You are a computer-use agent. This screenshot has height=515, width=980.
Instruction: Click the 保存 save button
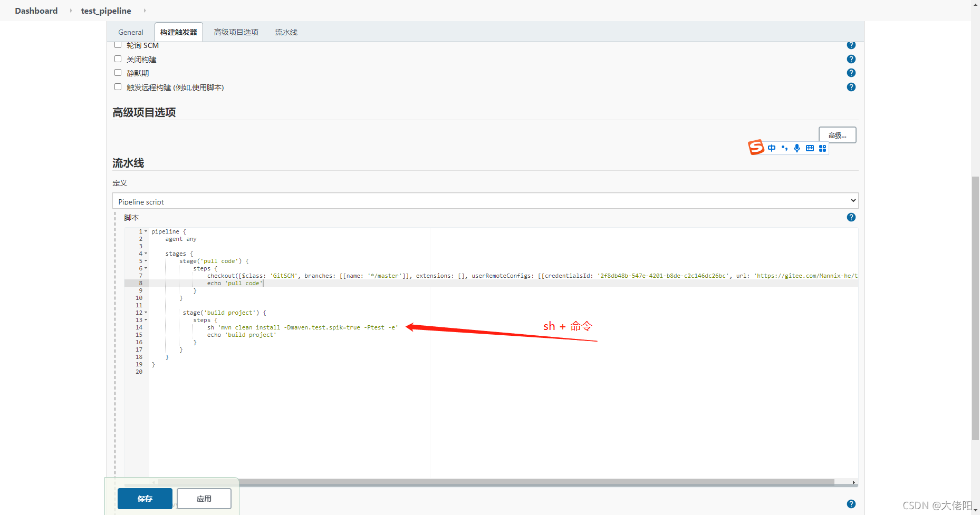145,499
